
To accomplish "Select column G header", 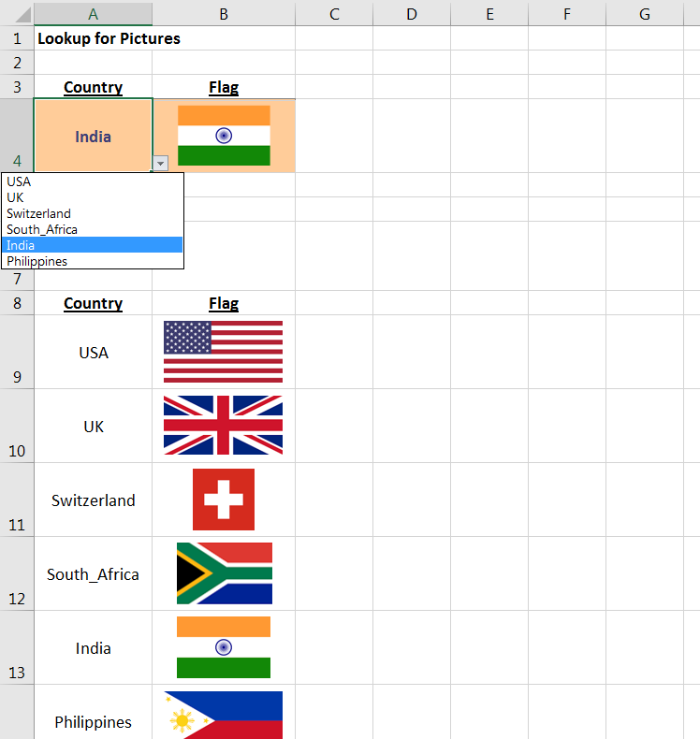I will click(645, 14).
